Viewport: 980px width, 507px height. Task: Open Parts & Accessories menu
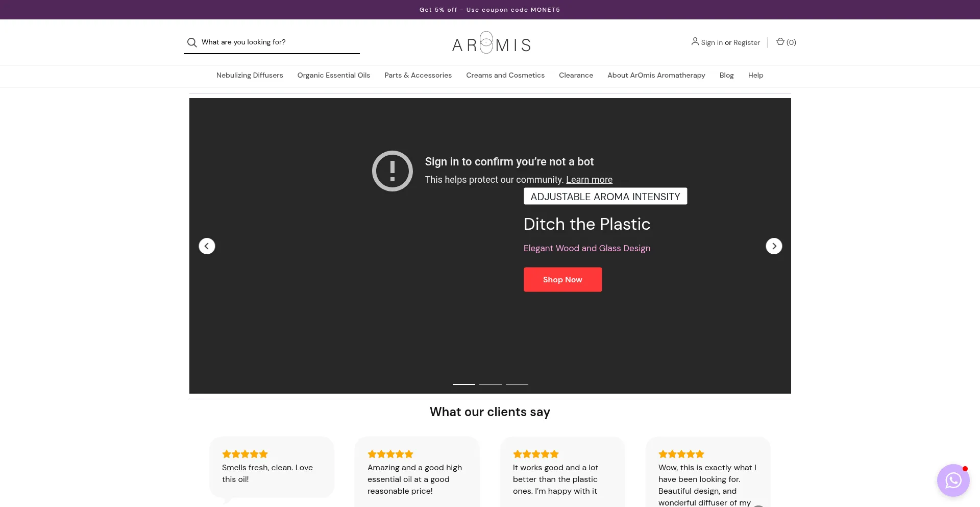pyautogui.click(x=418, y=75)
